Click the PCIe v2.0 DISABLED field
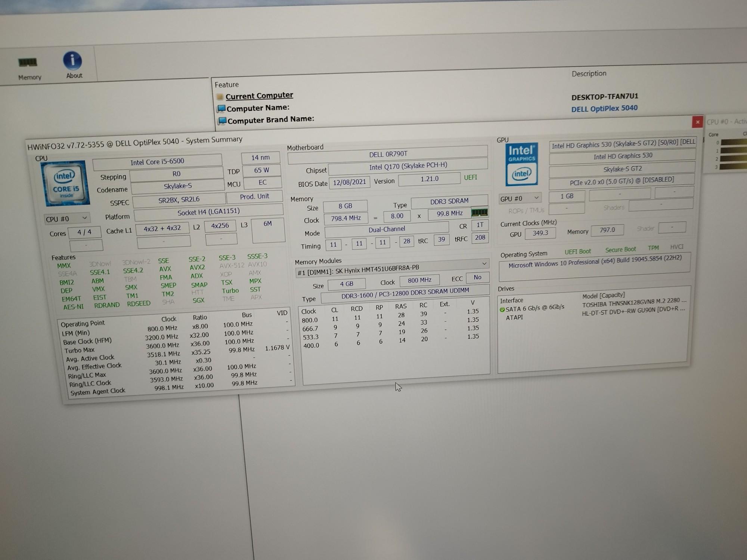The height and width of the screenshot is (560, 747). (x=622, y=181)
